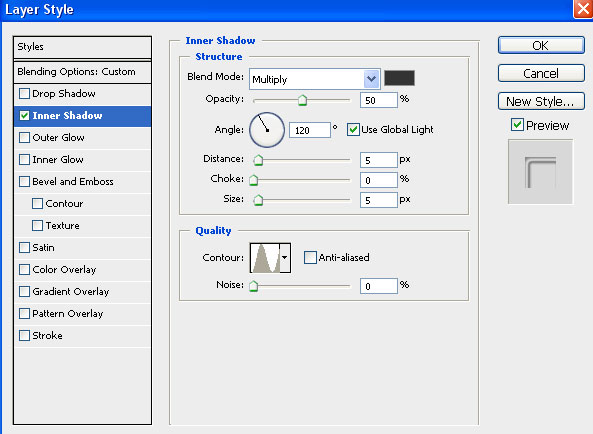Click the Angle dial control

click(x=267, y=130)
